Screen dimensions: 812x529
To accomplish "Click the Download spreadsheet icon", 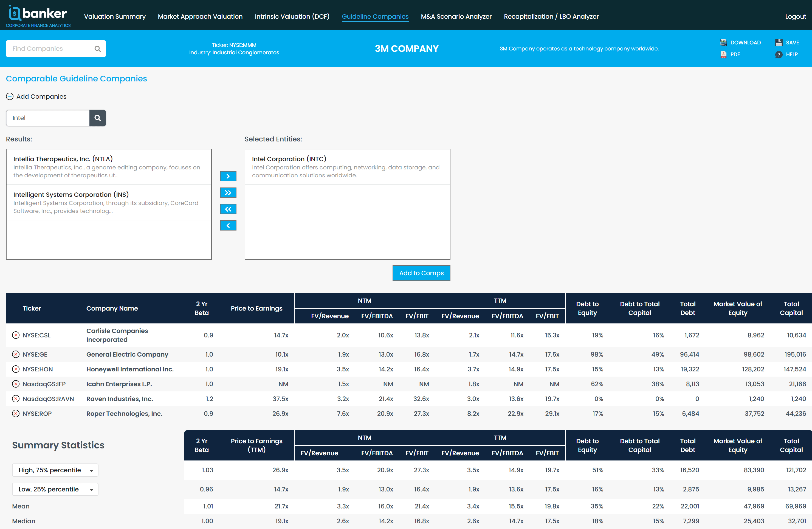I will (x=723, y=42).
